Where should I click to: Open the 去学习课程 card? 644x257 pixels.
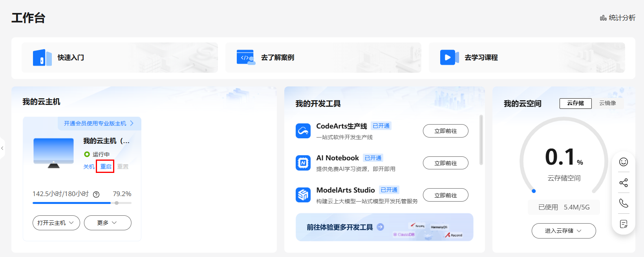click(x=527, y=57)
